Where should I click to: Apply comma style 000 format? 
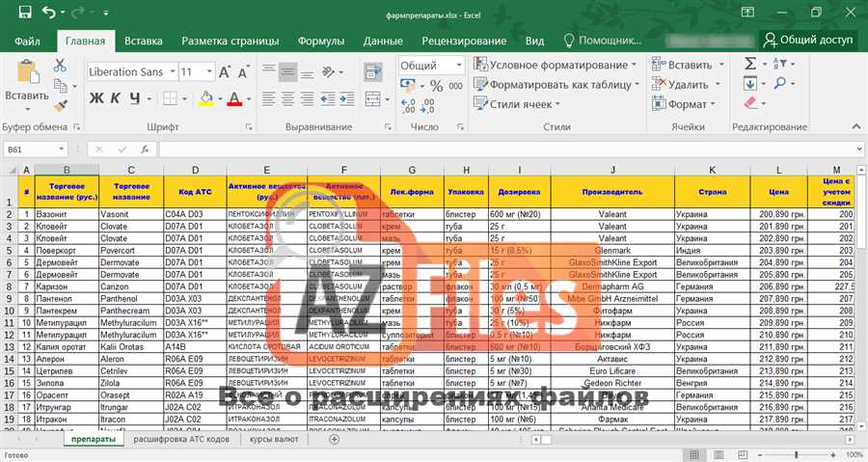(455, 86)
